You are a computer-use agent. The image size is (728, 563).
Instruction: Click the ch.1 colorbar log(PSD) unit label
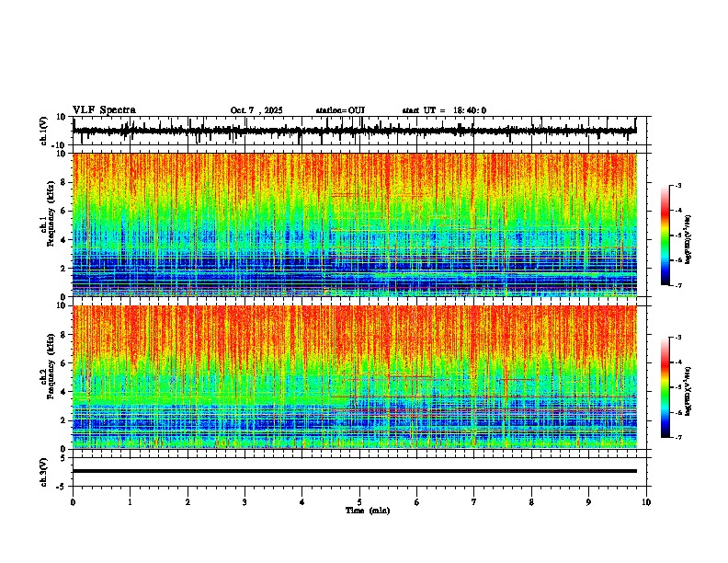point(689,240)
